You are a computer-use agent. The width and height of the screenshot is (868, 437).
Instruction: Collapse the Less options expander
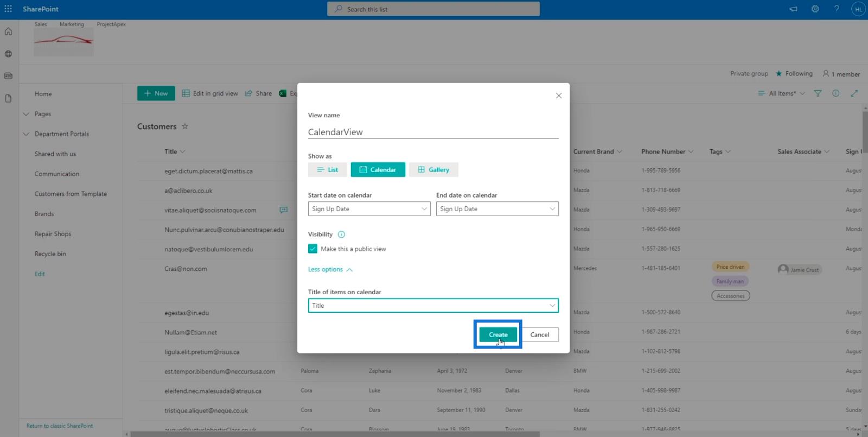point(330,269)
